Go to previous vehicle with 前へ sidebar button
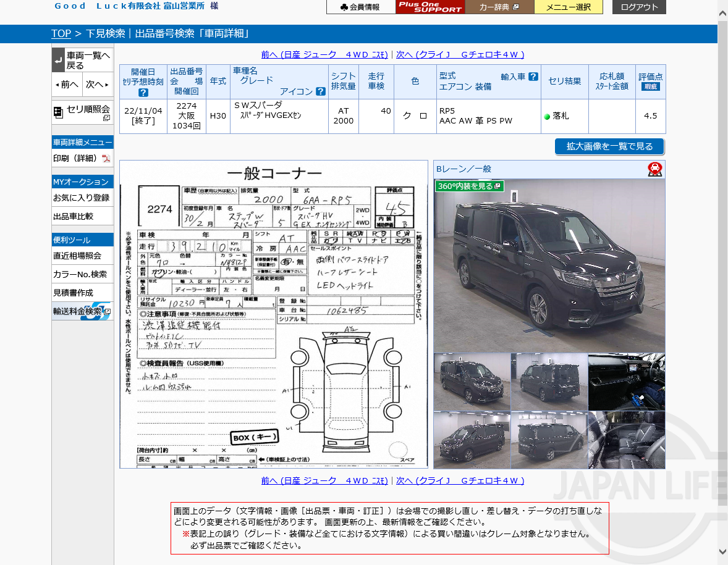This screenshot has height=565, width=728. tap(67, 84)
